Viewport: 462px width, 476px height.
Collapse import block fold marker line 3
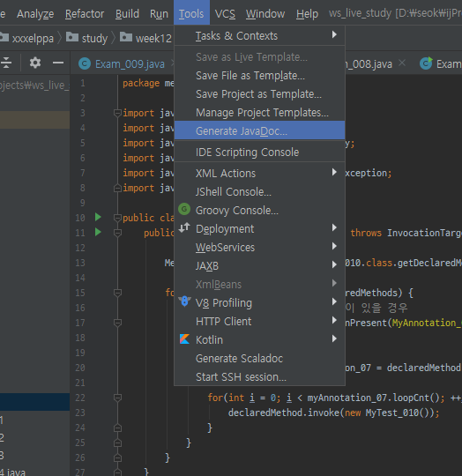coord(117,113)
